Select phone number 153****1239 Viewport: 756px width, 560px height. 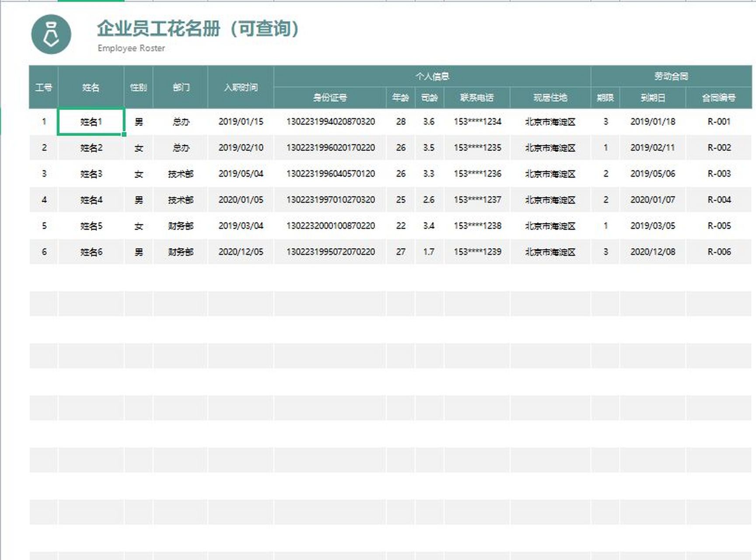point(477,252)
